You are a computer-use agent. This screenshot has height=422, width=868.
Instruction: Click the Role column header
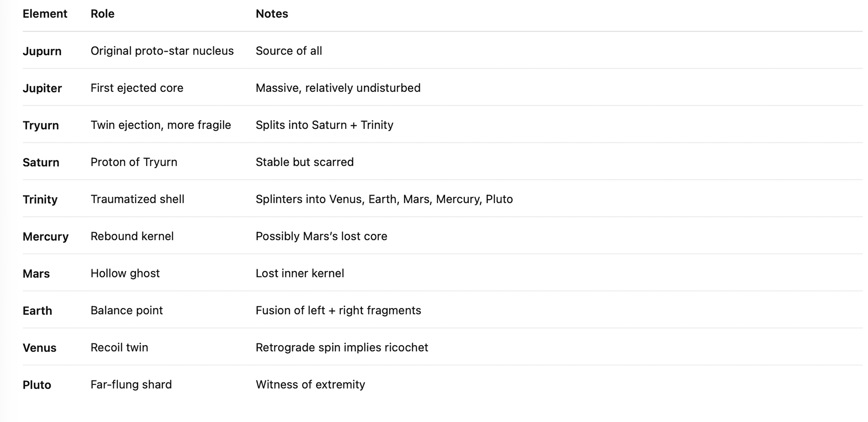[102, 14]
